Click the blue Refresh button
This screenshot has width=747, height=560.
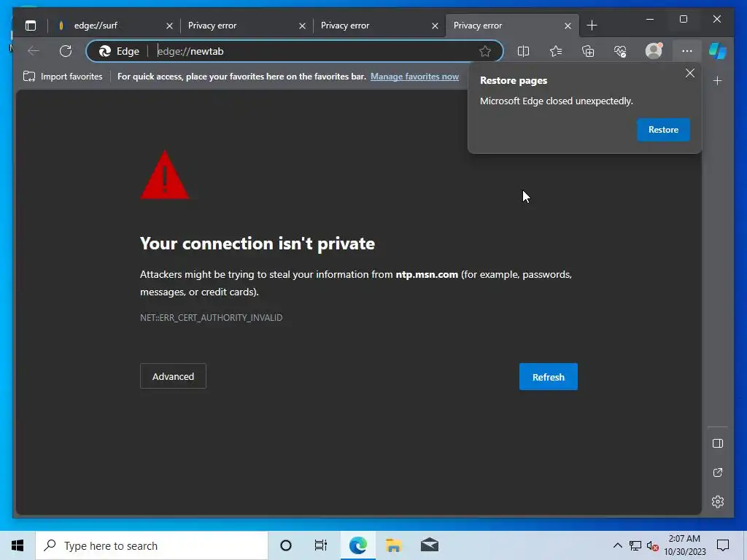click(x=549, y=377)
